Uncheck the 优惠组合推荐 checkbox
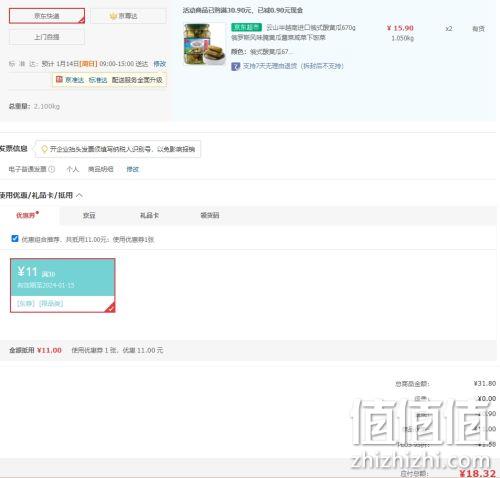Viewport: 500px width, 478px height. click(15, 239)
